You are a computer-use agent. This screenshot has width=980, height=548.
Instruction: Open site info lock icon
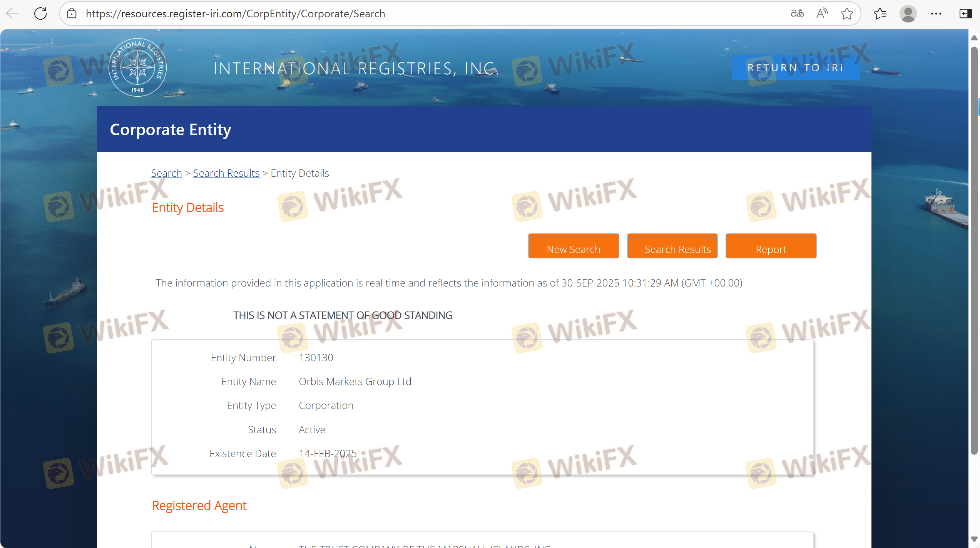(72, 13)
